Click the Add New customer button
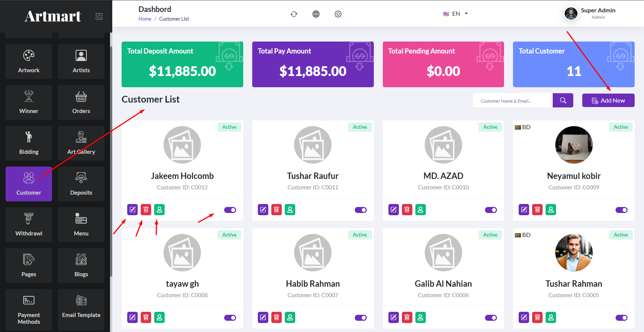This screenshot has height=332, width=644. 608,100
